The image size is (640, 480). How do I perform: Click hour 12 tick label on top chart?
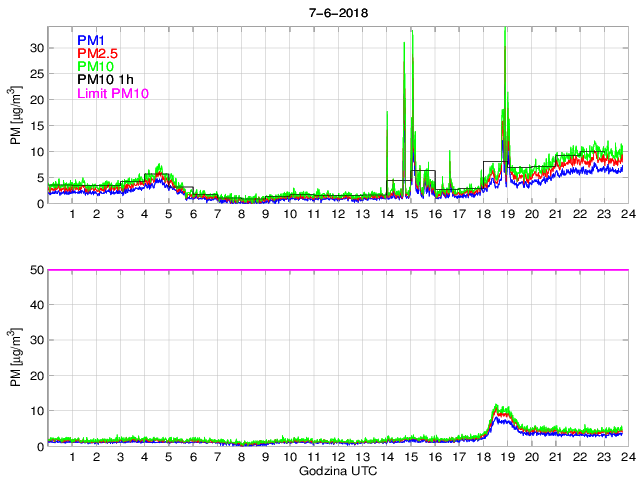click(338, 214)
